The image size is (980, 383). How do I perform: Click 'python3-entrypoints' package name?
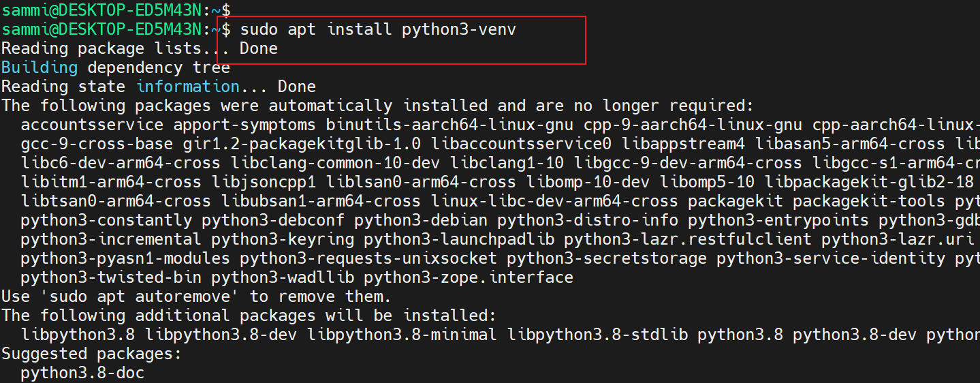click(x=778, y=220)
